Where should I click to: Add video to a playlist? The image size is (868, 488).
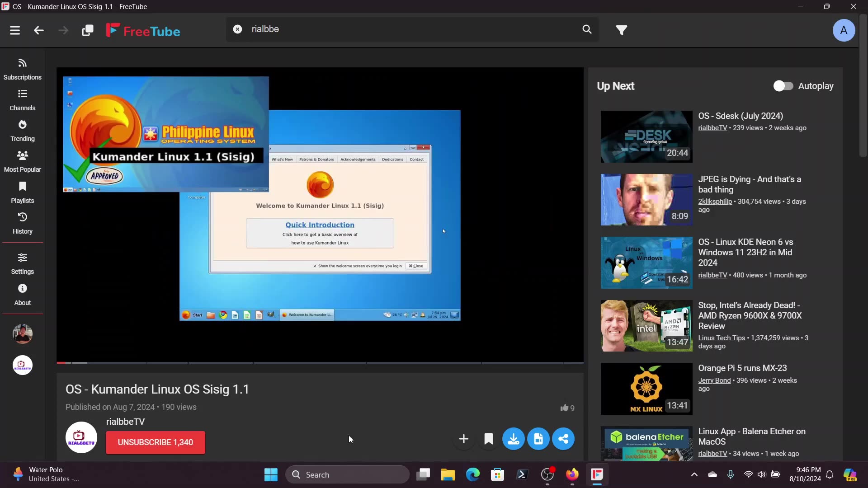tap(463, 438)
